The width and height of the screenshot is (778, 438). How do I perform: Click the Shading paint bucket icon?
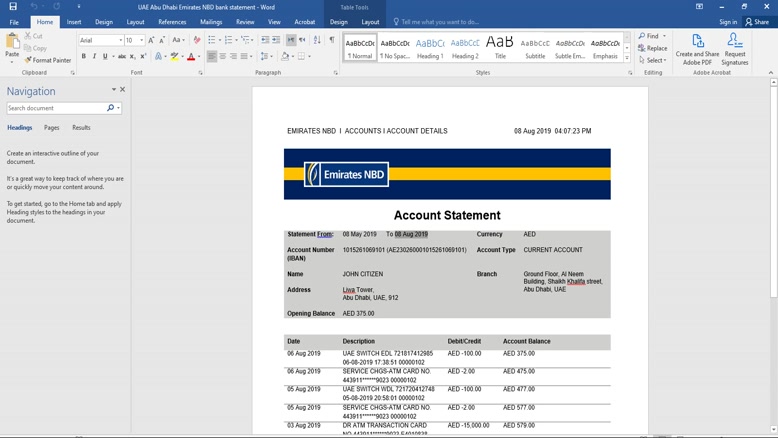pyautogui.click(x=285, y=57)
